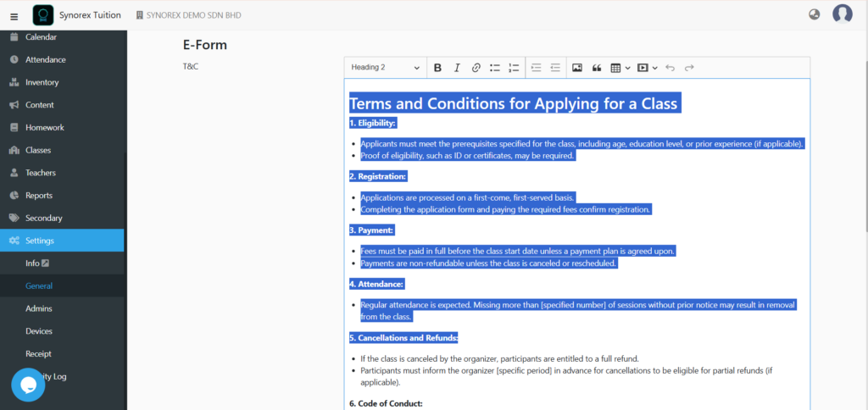
Task: Open the chat support bubble
Action: point(28,385)
